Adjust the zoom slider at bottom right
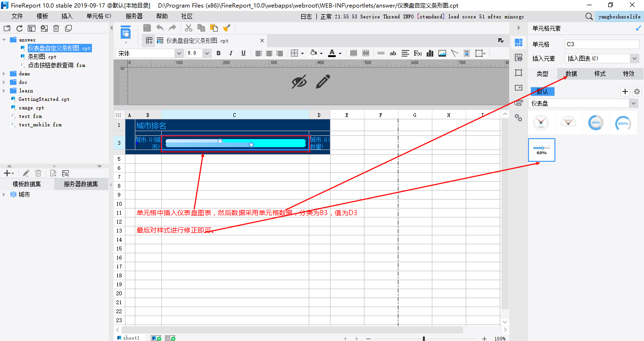644x341 pixels. [x=424, y=339]
